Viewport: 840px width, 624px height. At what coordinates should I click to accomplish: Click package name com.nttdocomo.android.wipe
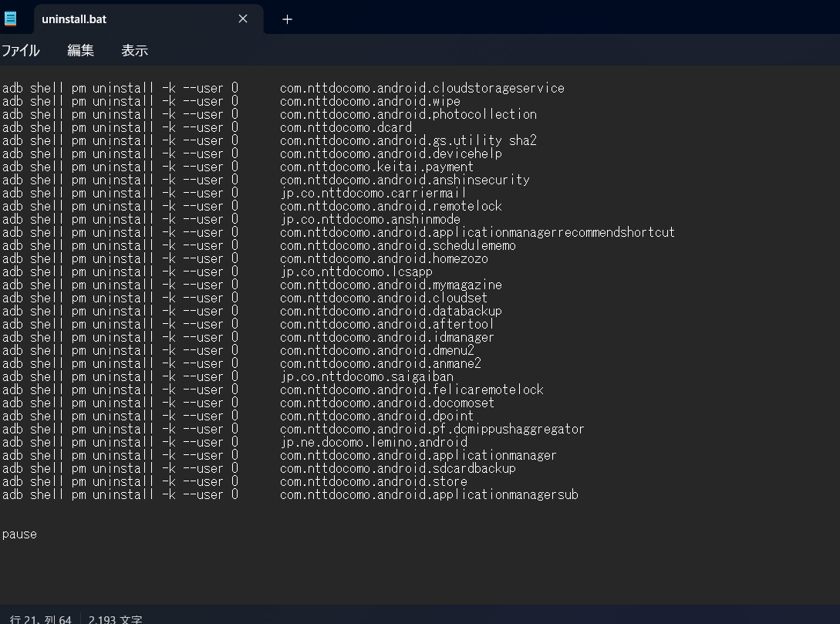(369, 101)
